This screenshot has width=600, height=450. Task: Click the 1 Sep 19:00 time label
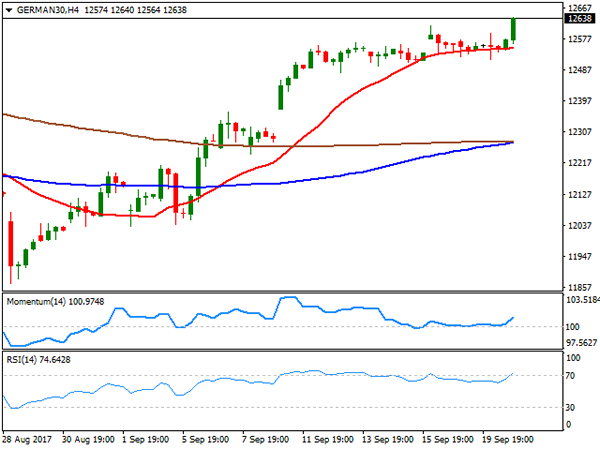146,439
